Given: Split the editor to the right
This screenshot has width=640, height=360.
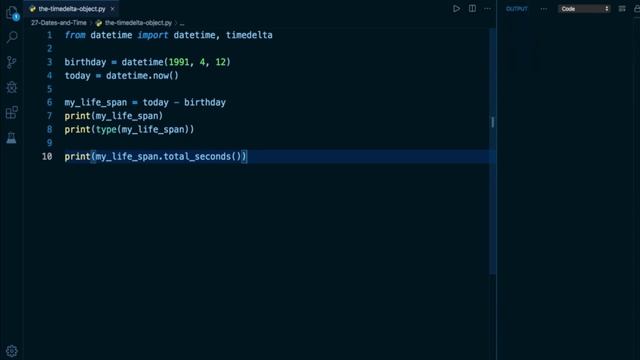Looking at the screenshot, I should (472, 9).
